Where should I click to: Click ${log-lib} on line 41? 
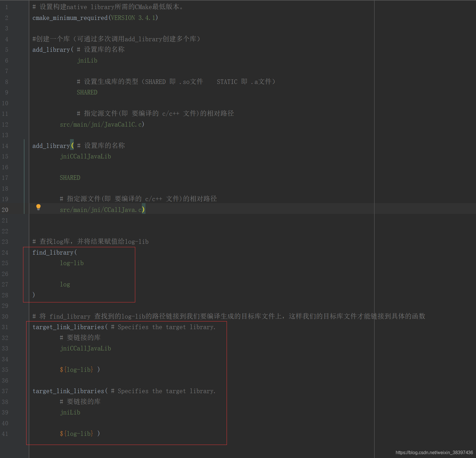pyautogui.click(x=76, y=434)
